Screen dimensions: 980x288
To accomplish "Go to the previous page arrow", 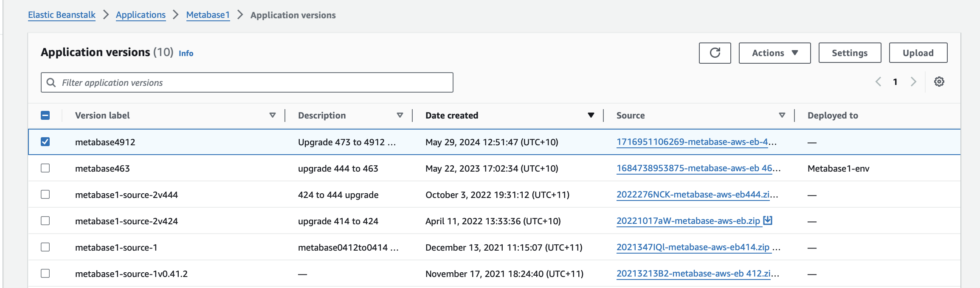I will coord(878,82).
